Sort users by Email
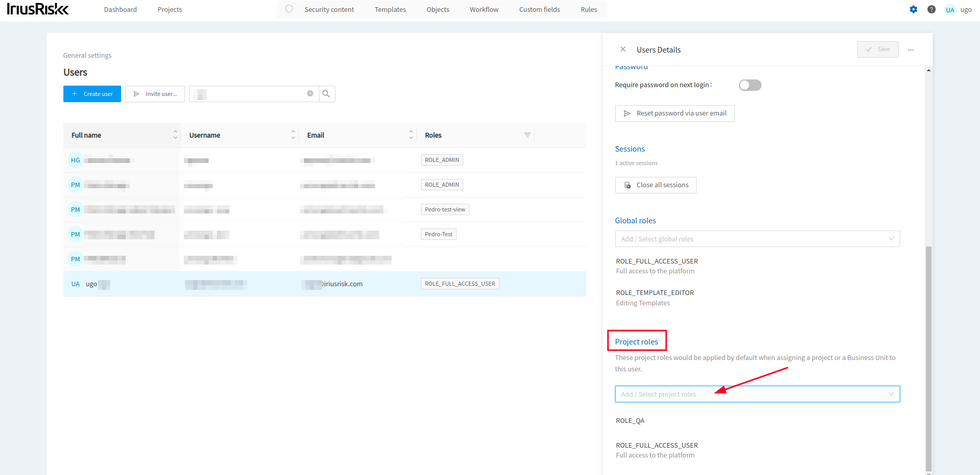 click(x=411, y=135)
